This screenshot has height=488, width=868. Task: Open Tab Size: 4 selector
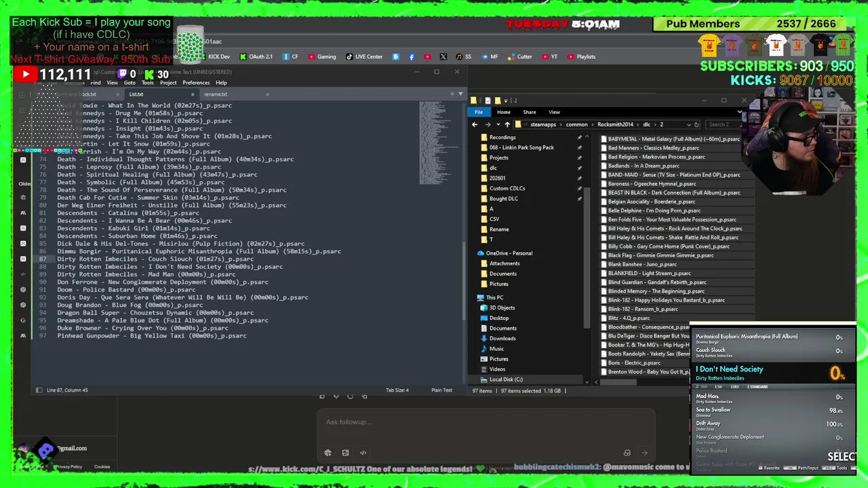coord(397,390)
